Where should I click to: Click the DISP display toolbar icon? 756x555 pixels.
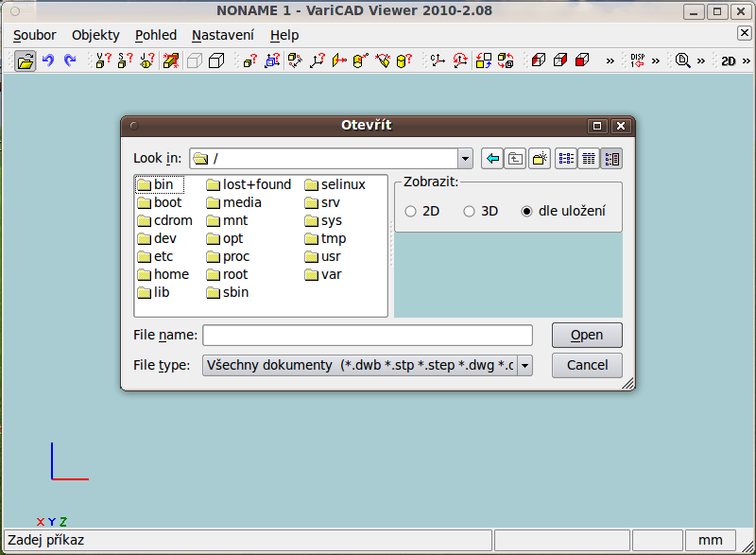click(637, 61)
